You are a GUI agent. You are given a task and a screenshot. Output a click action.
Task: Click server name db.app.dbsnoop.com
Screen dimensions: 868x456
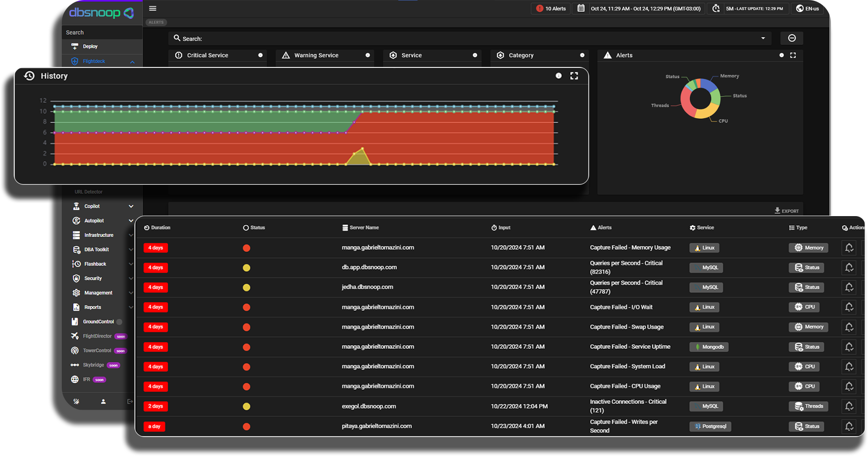[369, 267]
